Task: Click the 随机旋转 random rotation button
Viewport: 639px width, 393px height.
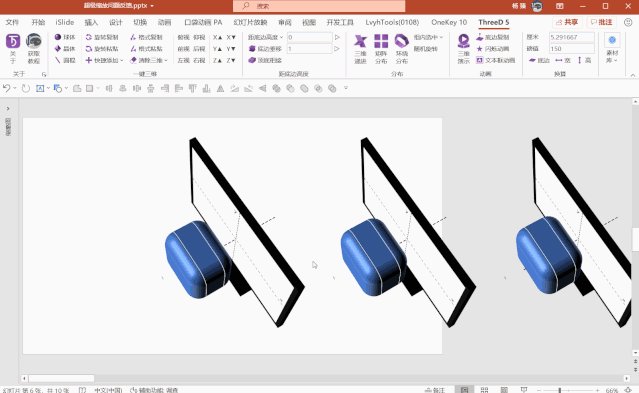Action: pyautogui.click(x=425, y=49)
